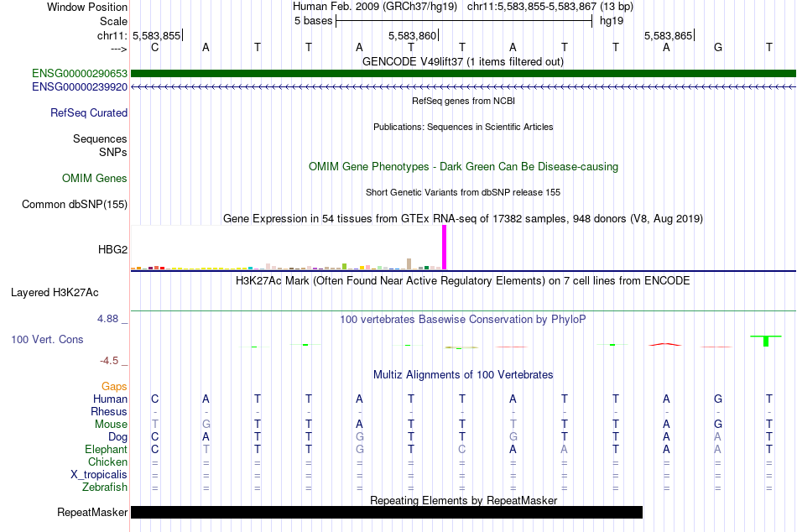Image resolution: width=797 pixels, height=532 pixels.
Task: Select the "Elephant" species row label
Action: (x=106, y=449)
